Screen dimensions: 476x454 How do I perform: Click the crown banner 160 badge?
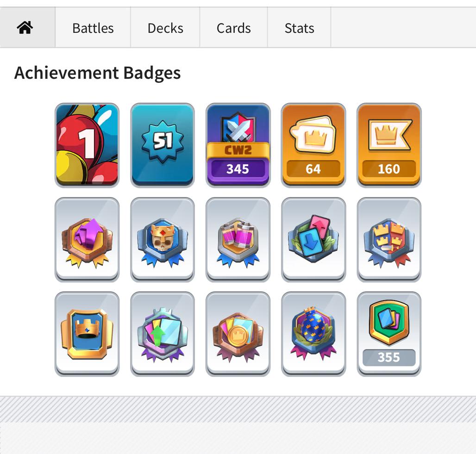tap(389, 145)
